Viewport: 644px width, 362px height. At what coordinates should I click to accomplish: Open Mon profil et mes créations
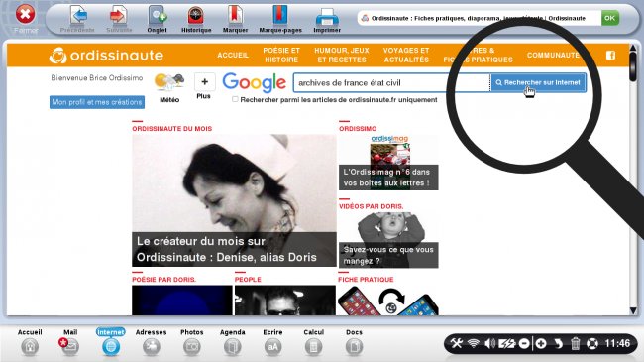tap(97, 102)
